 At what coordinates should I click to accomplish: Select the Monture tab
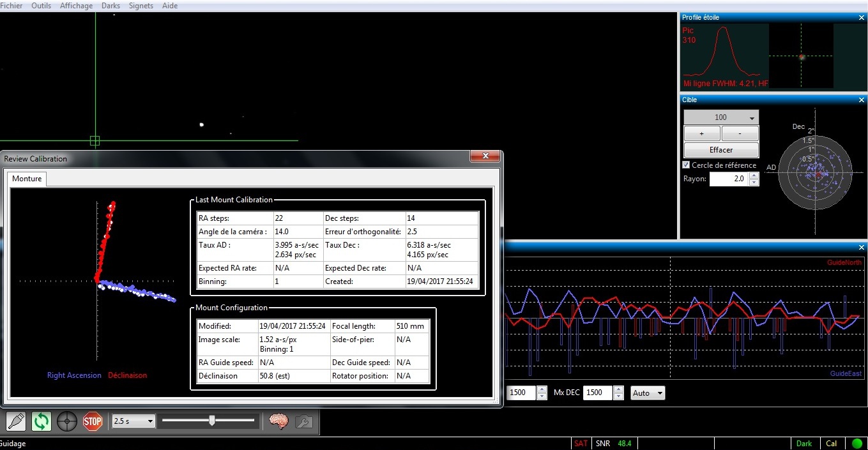27,179
